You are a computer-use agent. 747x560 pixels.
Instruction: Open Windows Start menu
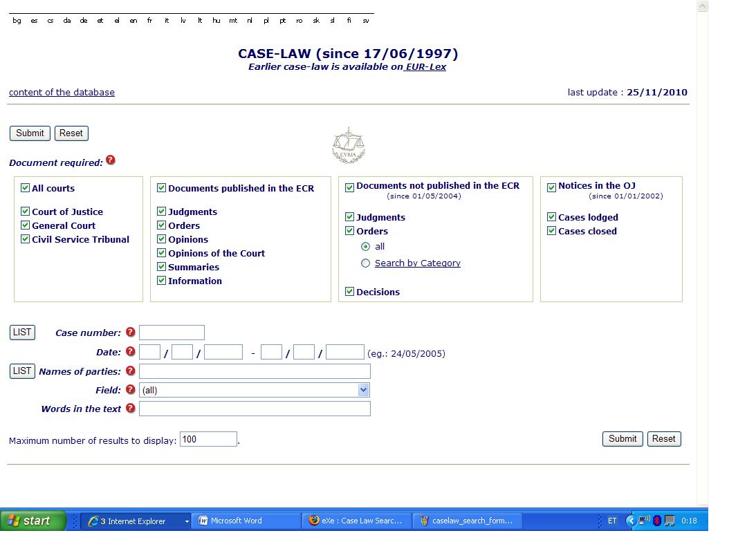[33, 521]
